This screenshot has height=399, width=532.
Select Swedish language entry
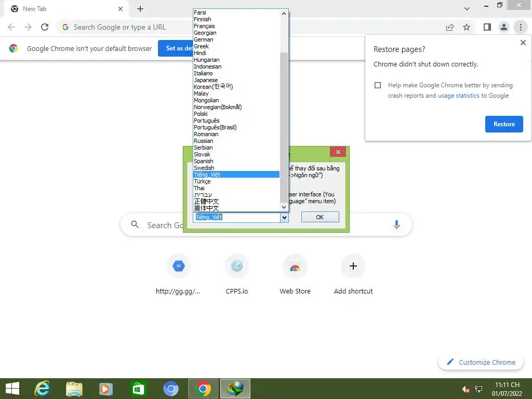(236, 168)
